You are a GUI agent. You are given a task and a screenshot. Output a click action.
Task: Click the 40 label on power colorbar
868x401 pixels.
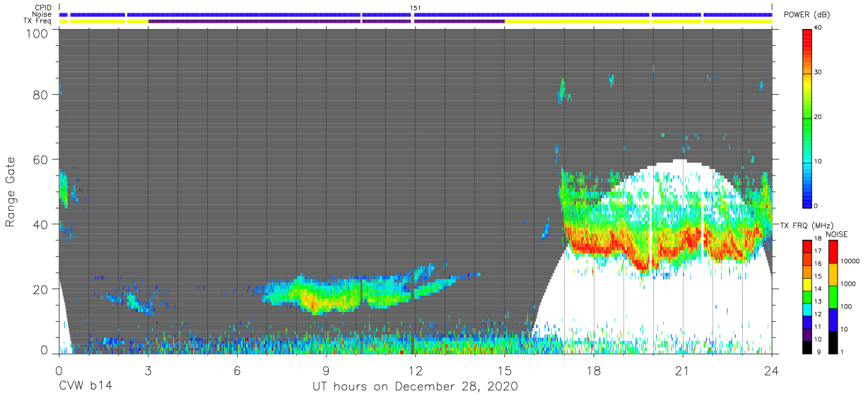click(x=817, y=28)
